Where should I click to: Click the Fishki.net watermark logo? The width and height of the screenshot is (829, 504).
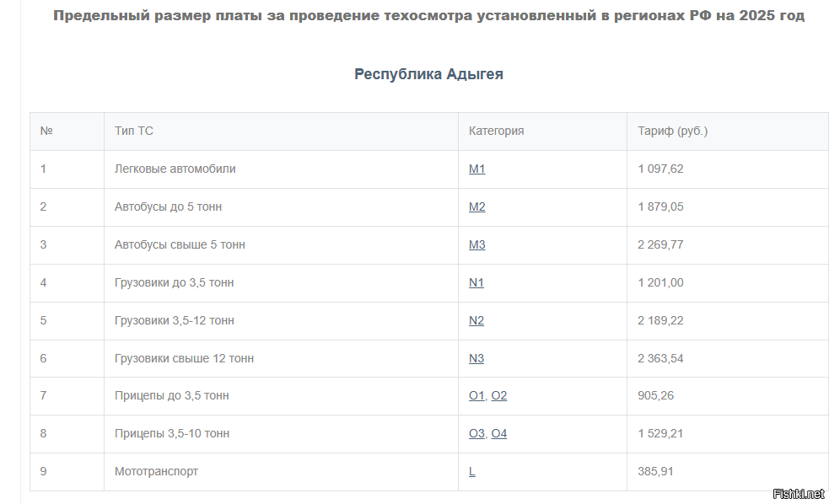(x=799, y=494)
